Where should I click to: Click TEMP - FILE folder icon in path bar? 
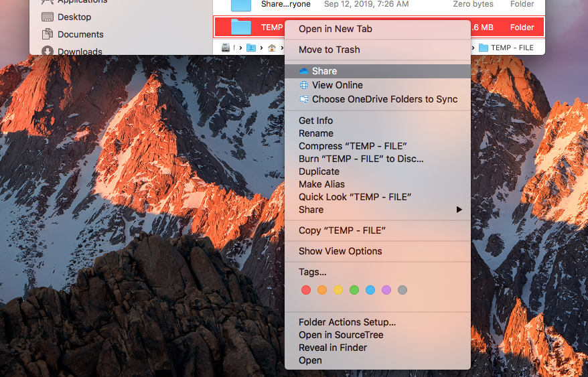(484, 48)
